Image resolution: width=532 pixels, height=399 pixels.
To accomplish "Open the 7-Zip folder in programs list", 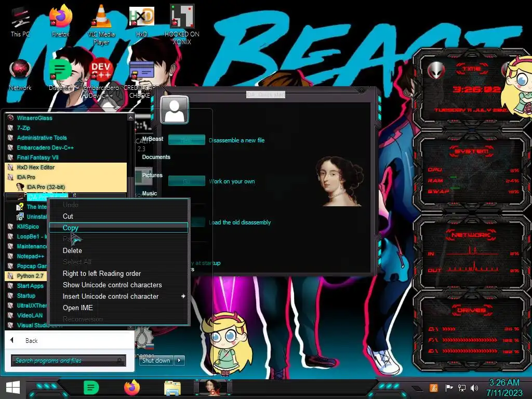I will (23, 128).
